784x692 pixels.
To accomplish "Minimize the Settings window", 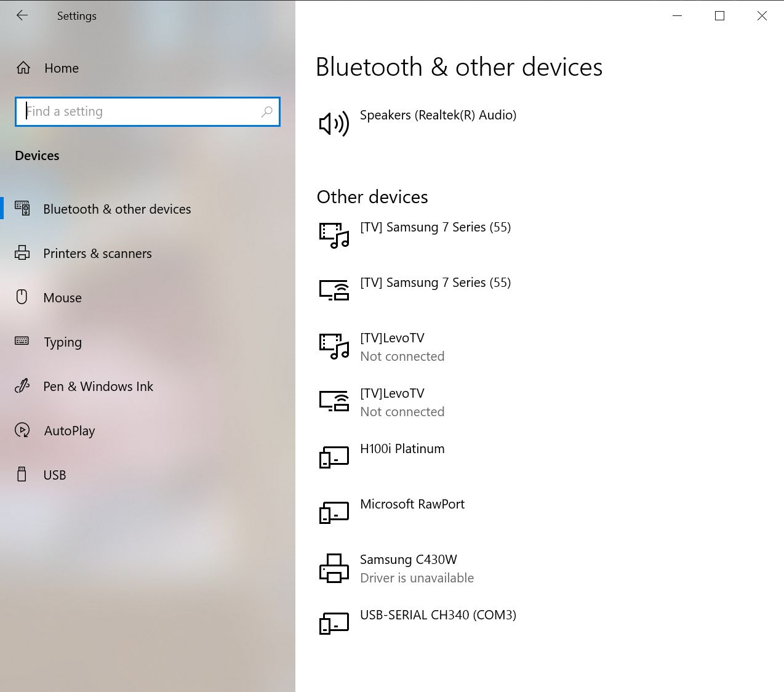I will click(x=678, y=16).
